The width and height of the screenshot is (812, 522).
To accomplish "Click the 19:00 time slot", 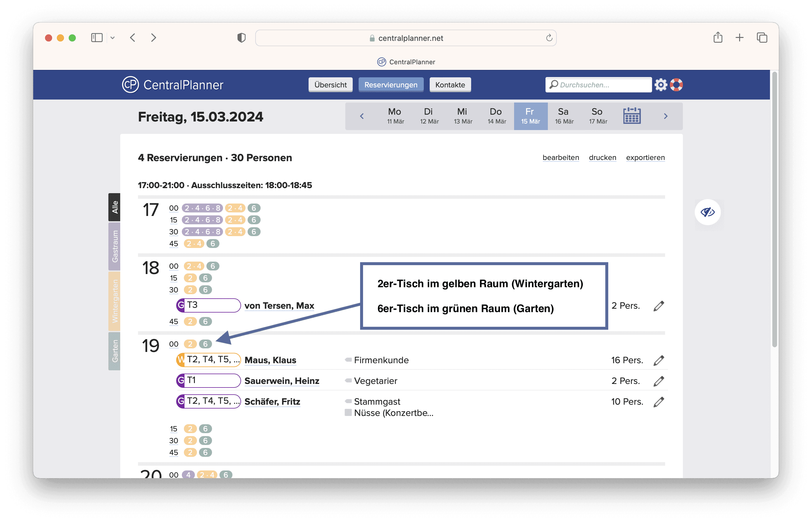I will (174, 344).
